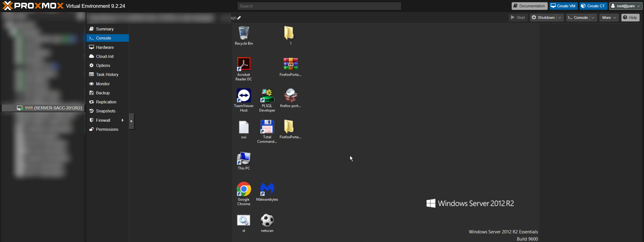This screenshot has width=644, height=242.
Task: Click the Shutdown button
Action: click(544, 18)
